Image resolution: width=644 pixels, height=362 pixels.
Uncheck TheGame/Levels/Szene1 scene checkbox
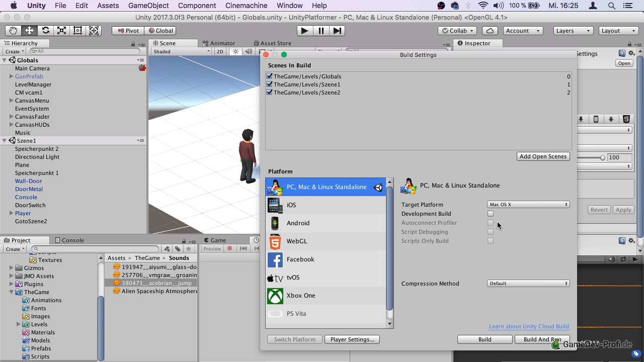coord(269,84)
